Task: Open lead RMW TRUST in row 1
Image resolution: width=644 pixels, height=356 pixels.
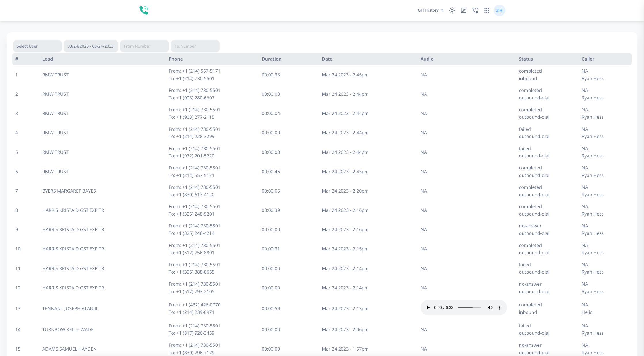Action: [x=55, y=75]
